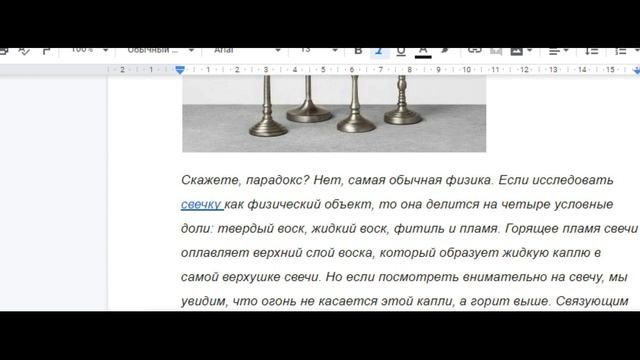Toggle italic formatting

pyautogui.click(x=379, y=51)
